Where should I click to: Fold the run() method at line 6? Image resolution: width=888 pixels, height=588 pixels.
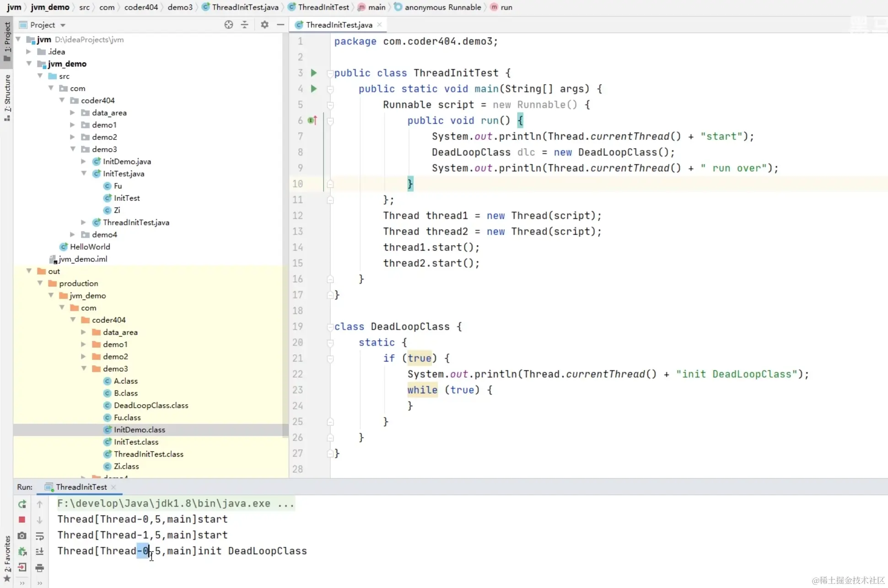[x=330, y=121]
